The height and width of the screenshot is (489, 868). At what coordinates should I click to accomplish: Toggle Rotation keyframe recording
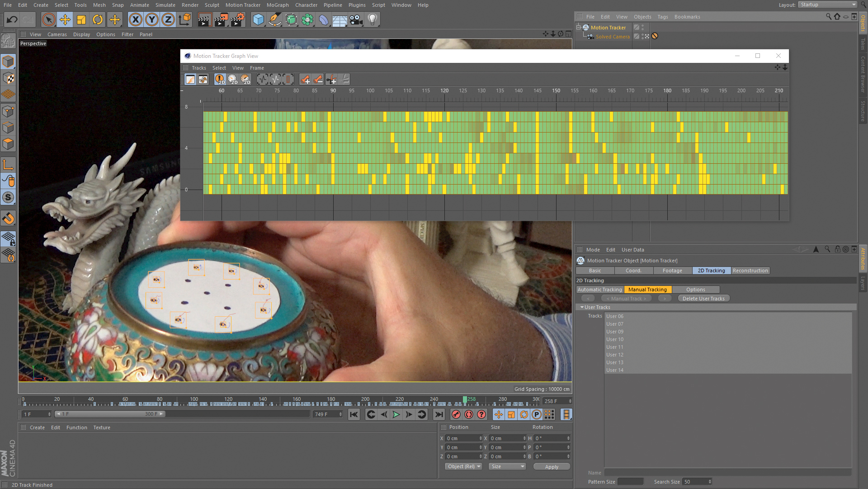[x=524, y=414]
